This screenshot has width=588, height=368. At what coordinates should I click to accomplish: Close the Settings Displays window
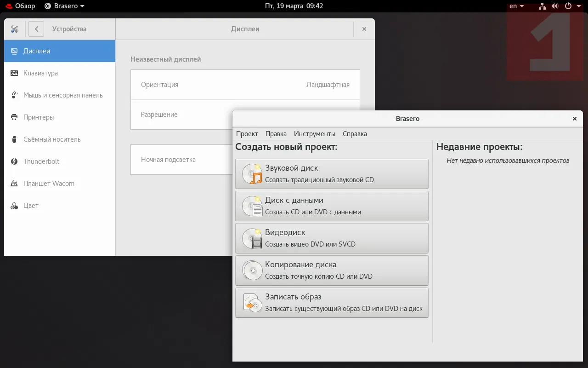pos(364,29)
